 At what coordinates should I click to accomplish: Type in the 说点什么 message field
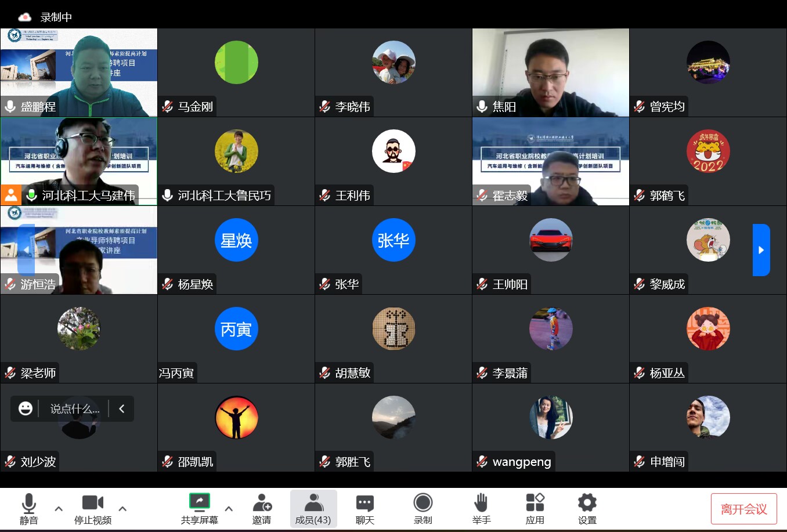[x=74, y=408]
